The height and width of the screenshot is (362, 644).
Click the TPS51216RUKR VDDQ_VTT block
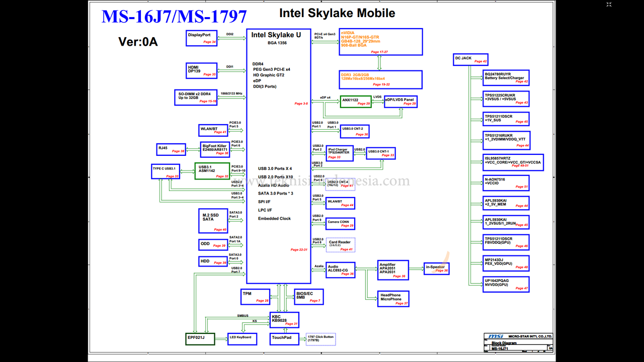tap(506, 140)
